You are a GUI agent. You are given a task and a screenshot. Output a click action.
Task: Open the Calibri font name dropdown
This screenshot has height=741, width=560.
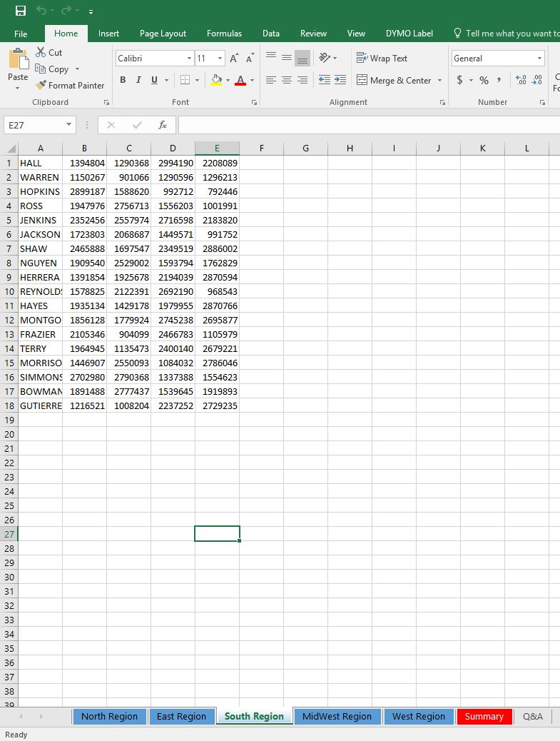point(189,59)
